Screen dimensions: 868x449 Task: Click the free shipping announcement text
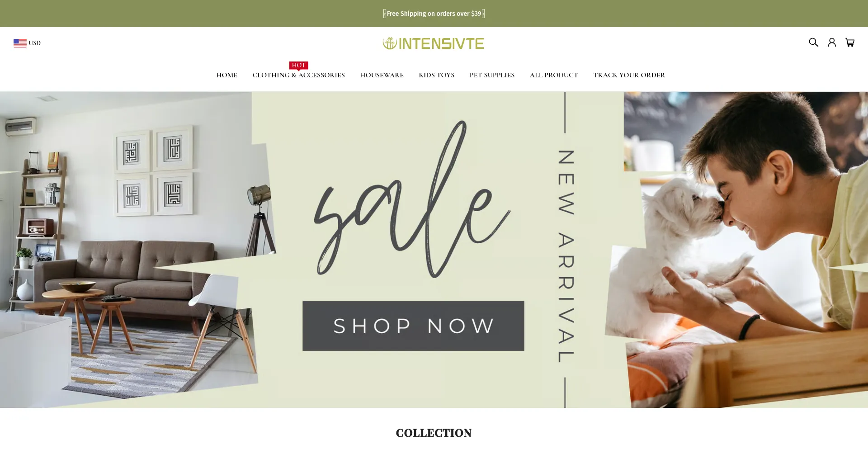[x=434, y=14]
